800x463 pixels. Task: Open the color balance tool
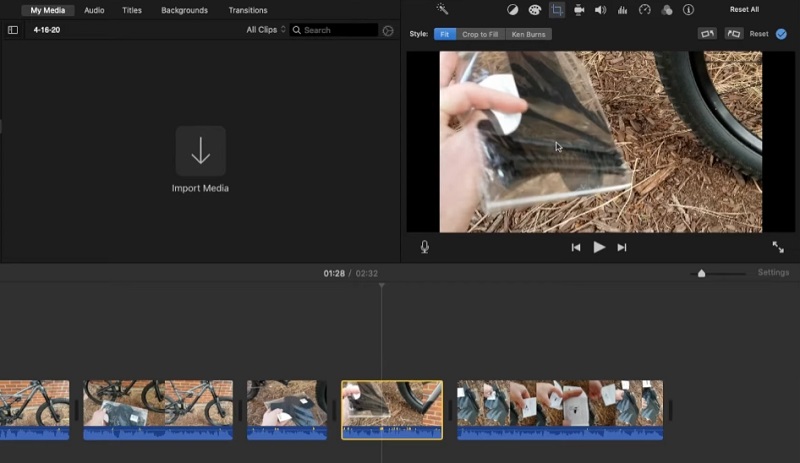513,10
